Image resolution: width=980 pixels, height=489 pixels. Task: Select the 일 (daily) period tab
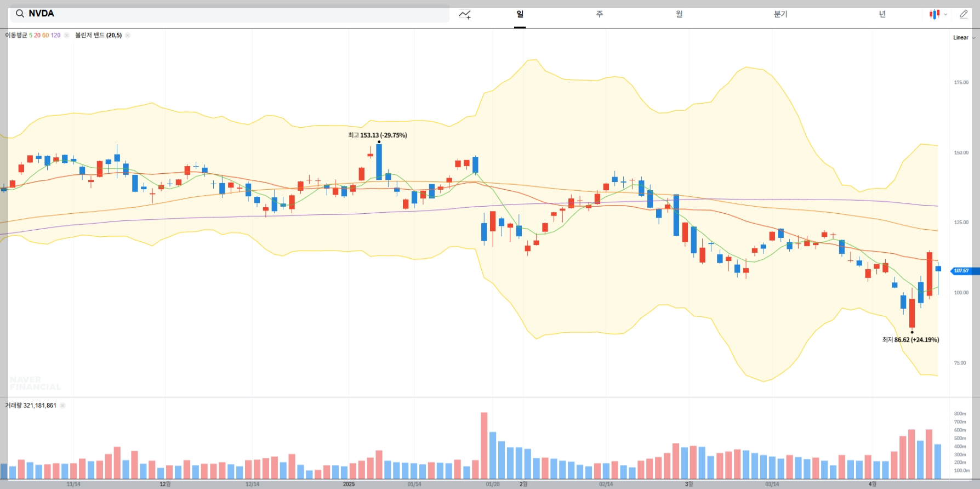(520, 14)
